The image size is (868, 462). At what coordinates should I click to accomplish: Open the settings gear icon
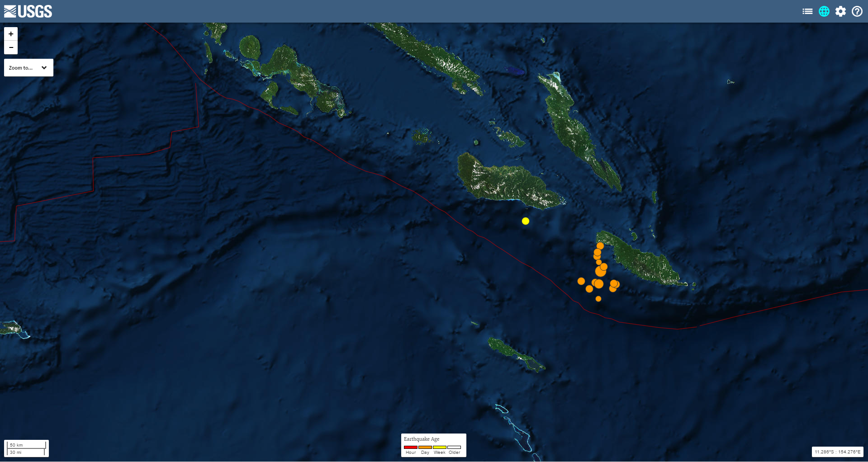[x=840, y=11]
